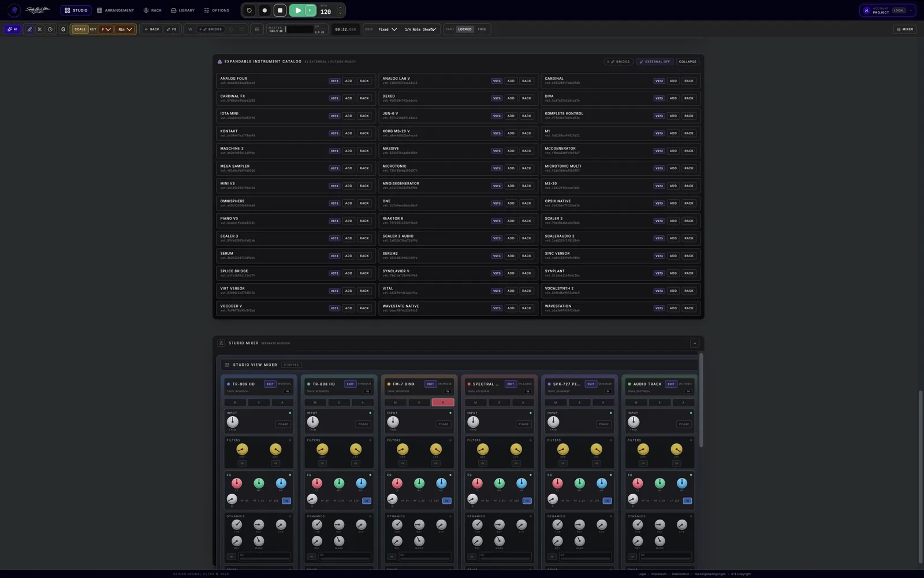Click the record button in transport

264,10
